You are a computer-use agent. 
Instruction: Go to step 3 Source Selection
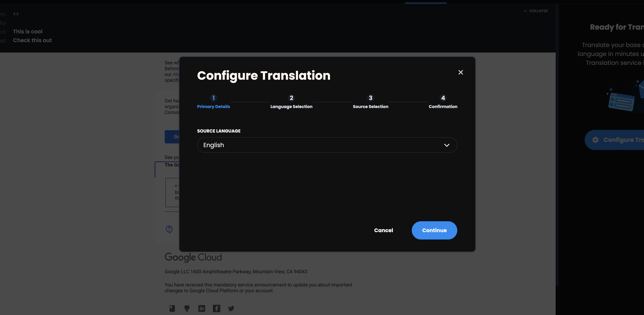click(x=370, y=102)
